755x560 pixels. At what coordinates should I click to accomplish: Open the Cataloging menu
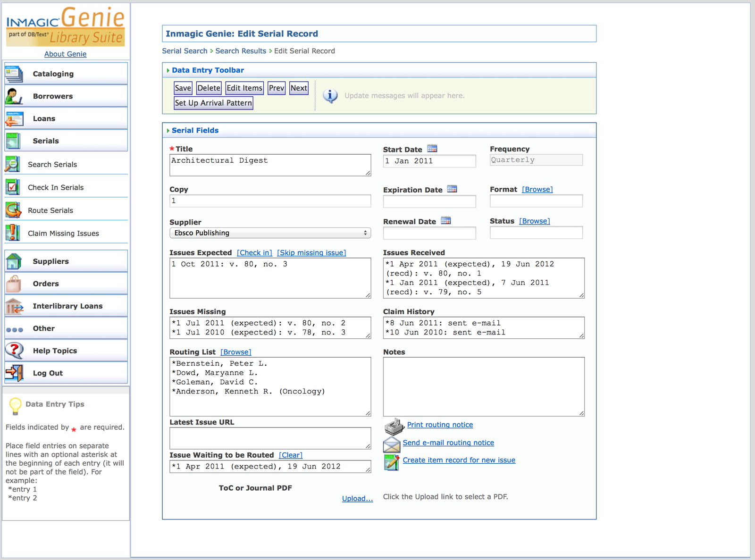point(66,74)
